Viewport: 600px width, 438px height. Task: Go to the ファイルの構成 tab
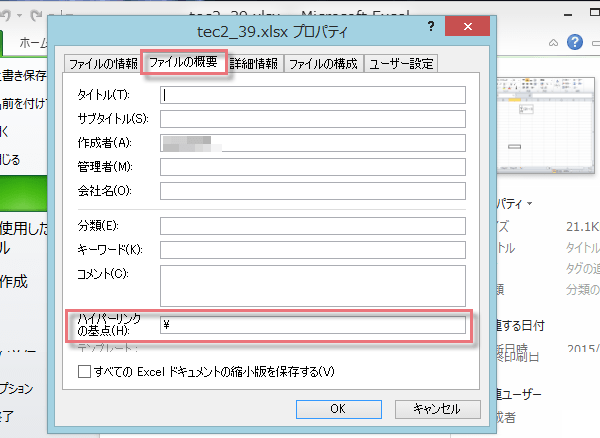click(x=323, y=64)
